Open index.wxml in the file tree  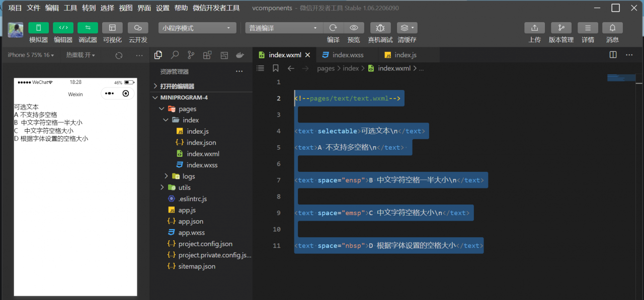point(202,154)
